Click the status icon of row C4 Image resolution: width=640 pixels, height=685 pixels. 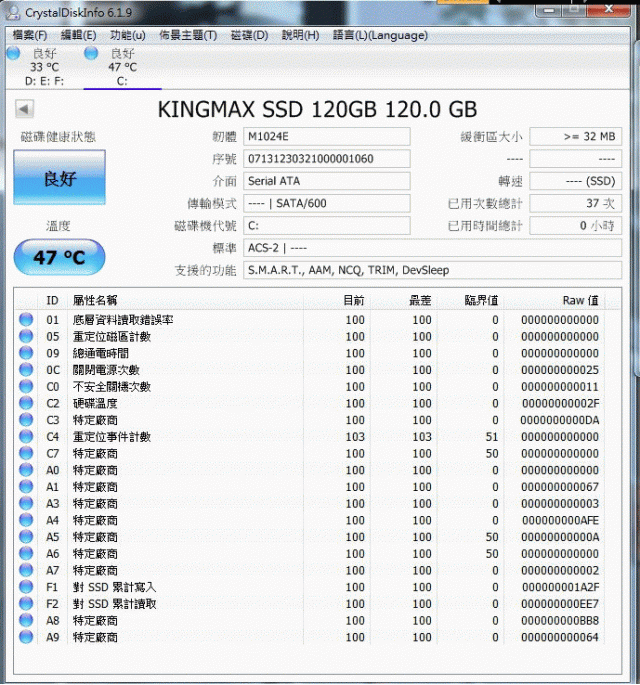coord(26,436)
